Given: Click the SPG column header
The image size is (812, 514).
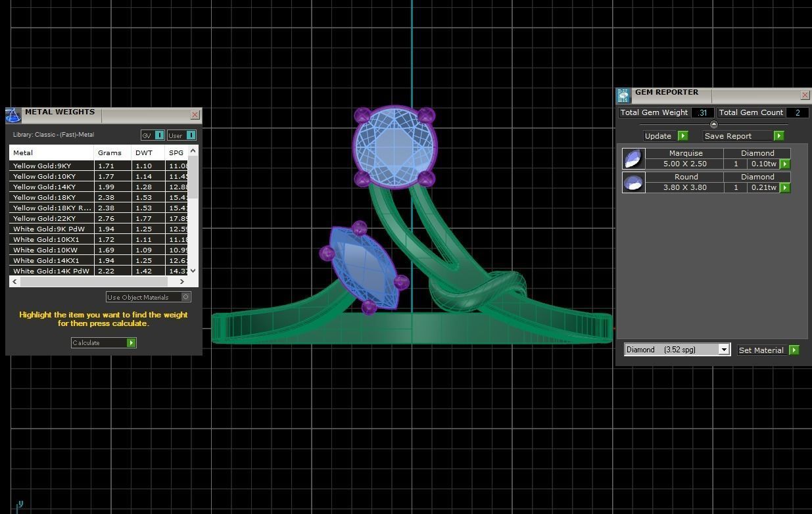Looking at the screenshot, I should (x=177, y=153).
